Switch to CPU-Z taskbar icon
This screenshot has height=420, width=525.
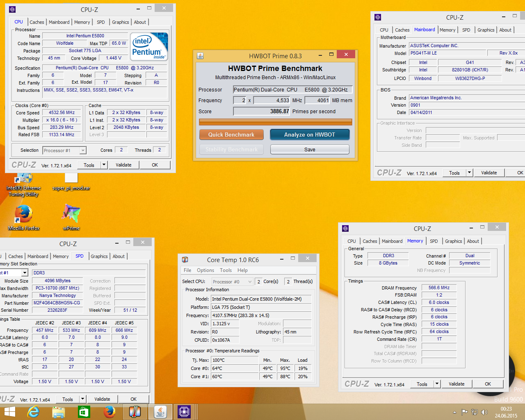(x=184, y=412)
